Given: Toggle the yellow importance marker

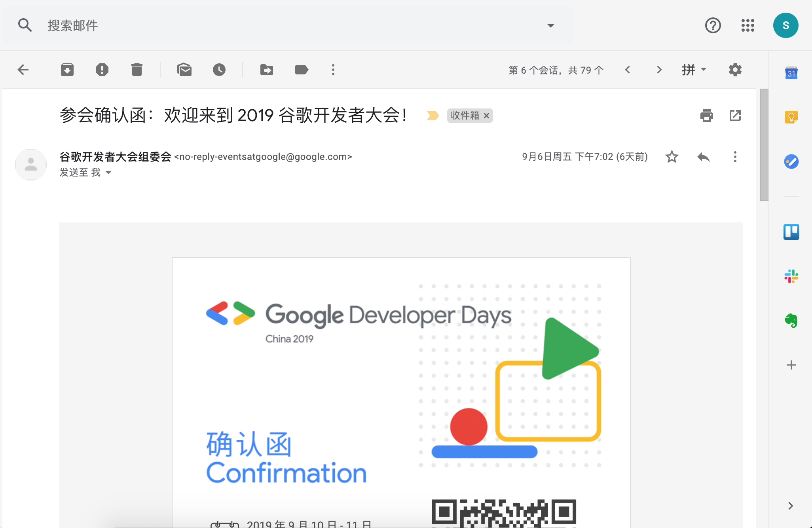Looking at the screenshot, I should pos(433,116).
